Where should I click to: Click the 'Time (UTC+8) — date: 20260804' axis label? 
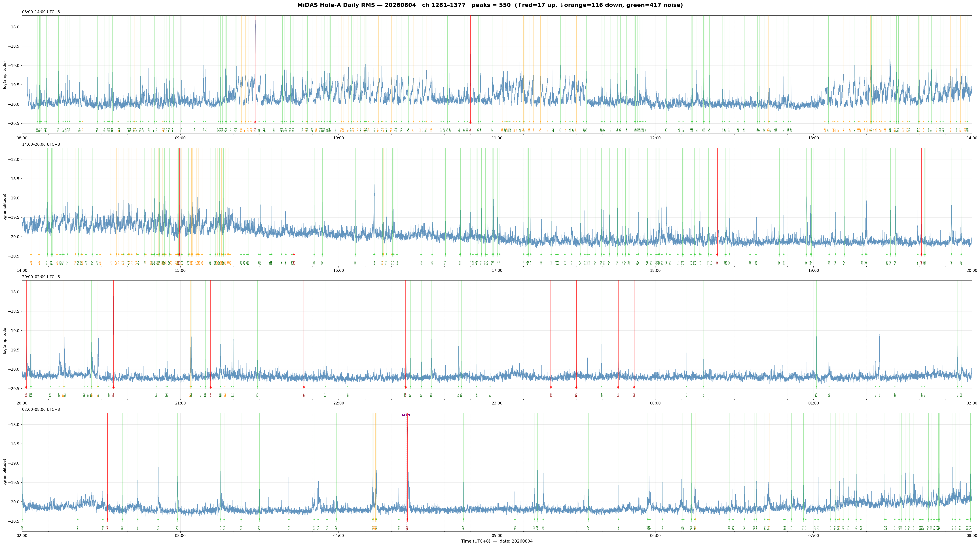(497, 541)
